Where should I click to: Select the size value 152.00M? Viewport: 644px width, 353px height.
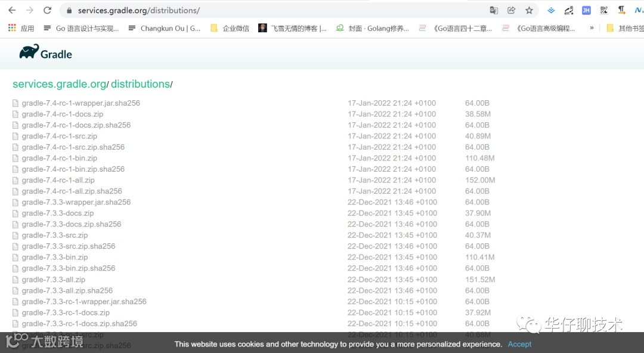point(479,180)
